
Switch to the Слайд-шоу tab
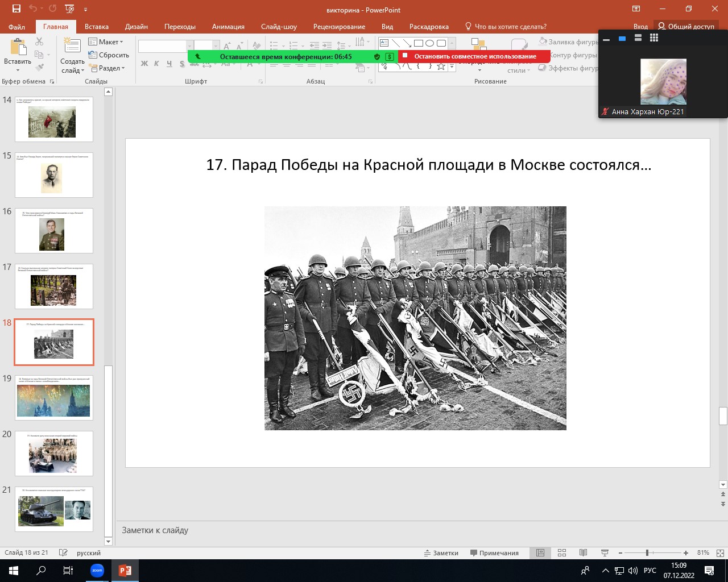point(279,27)
